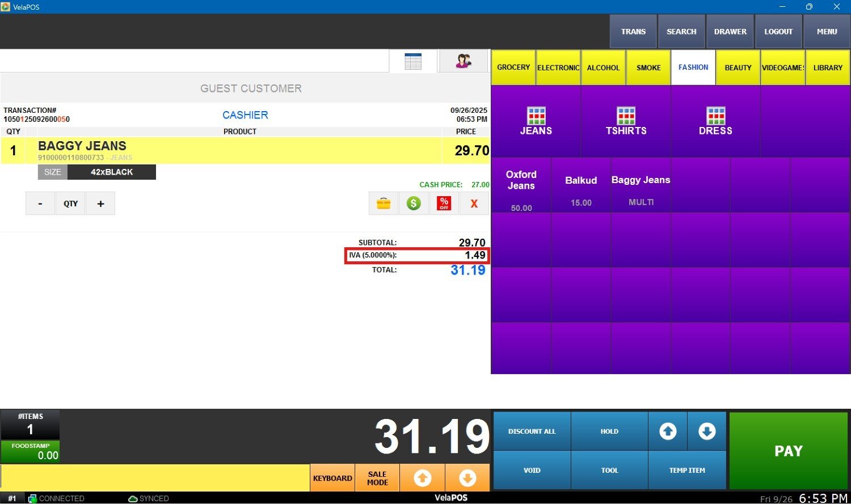851x504 pixels.
Task: Click the orange briefcase icon on item row
Action: click(x=384, y=204)
